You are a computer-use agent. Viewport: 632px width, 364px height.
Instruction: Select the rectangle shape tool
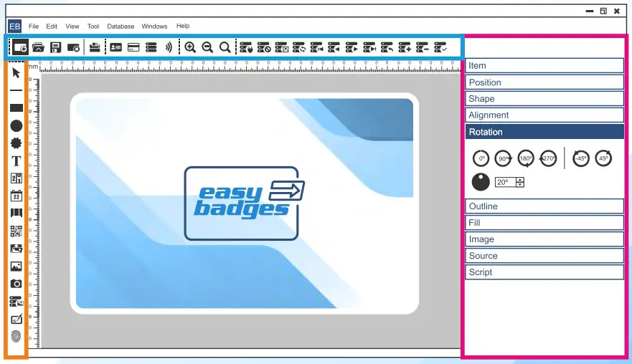(16, 108)
